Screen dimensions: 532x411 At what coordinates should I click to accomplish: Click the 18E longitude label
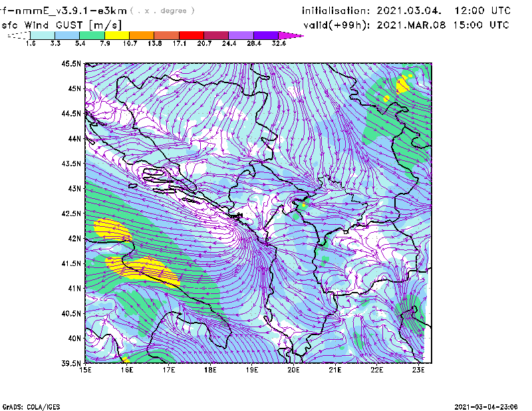(x=210, y=370)
